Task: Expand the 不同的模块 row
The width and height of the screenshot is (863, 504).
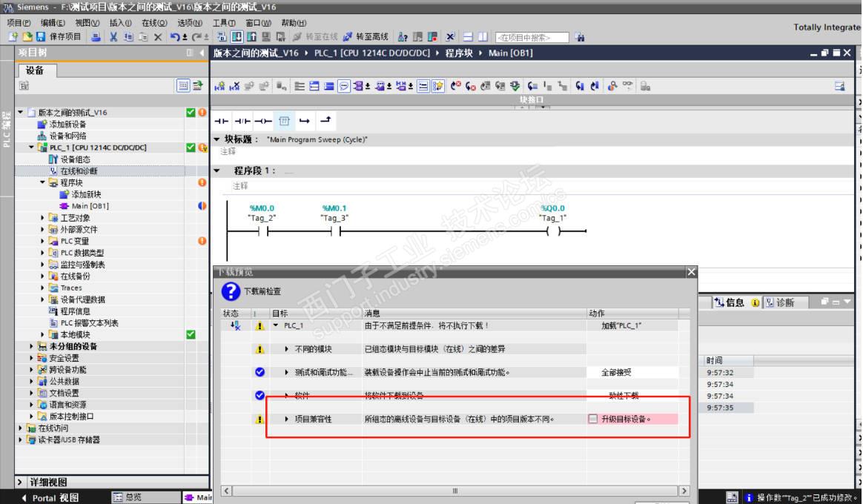Action: click(286, 349)
